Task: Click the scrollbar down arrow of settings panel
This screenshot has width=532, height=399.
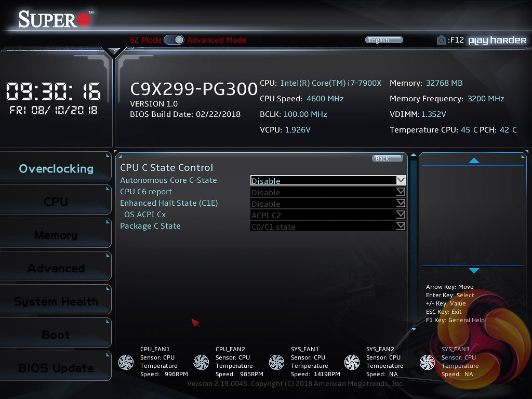Action: [413, 329]
